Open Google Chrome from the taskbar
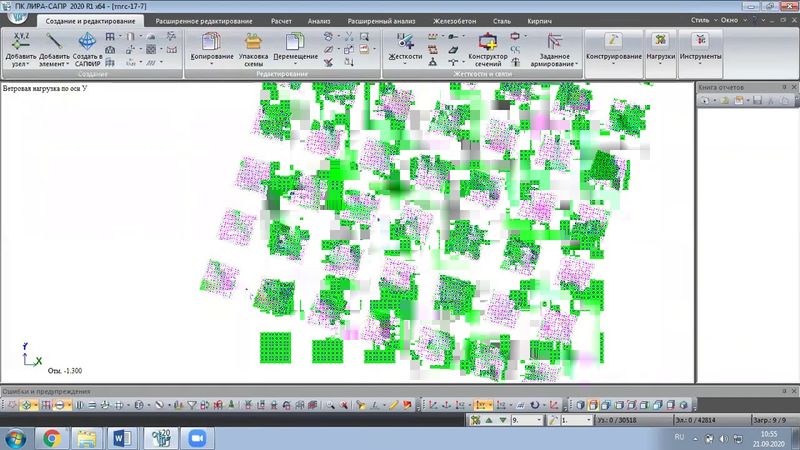 pyautogui.click(x=51, y=437)
